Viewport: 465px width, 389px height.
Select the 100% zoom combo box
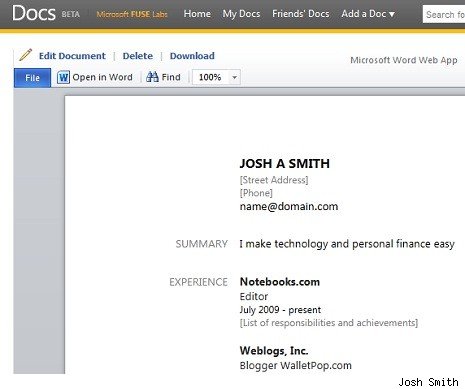pos(216,77)
